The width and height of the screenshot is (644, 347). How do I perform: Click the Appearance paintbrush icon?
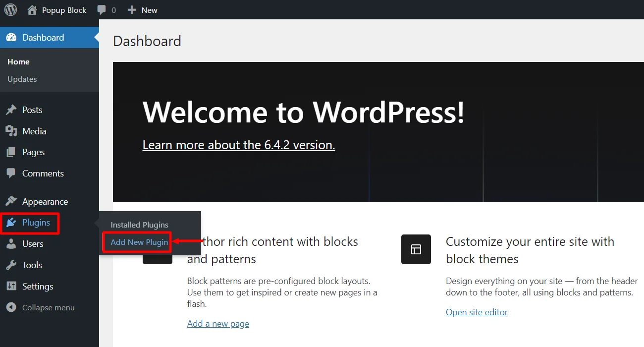[11, 201]
